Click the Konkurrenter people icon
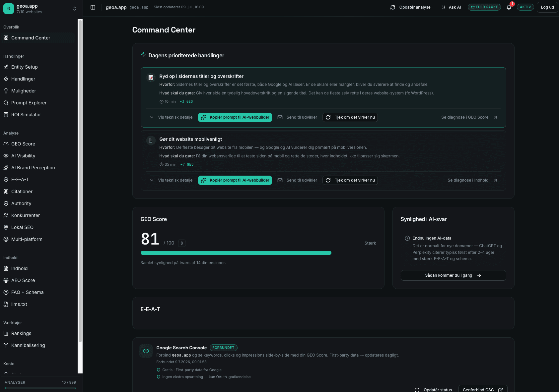The image size is (559, 392). tap(6, 215)
